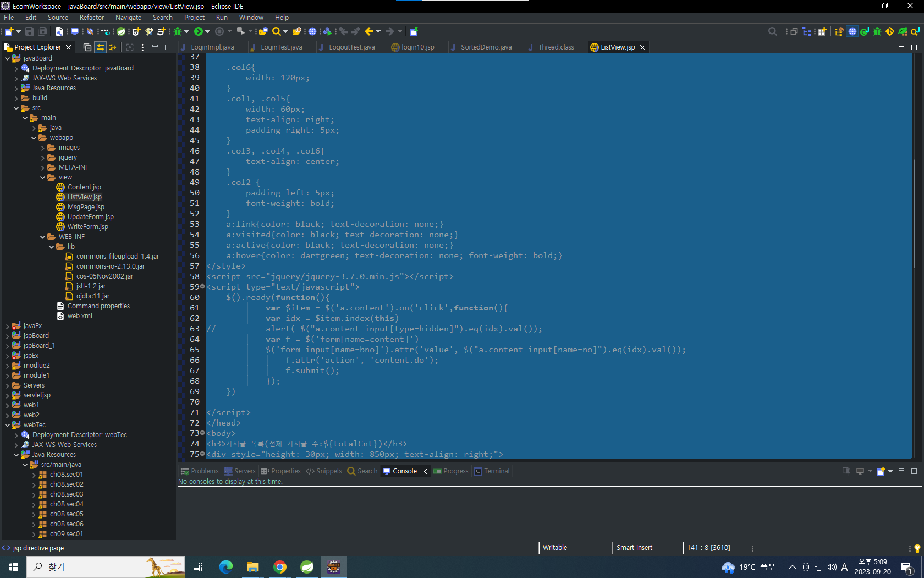Click the New wizard toolbar icon
This screenshot has height=578, width=924.
tap(9, 31)
